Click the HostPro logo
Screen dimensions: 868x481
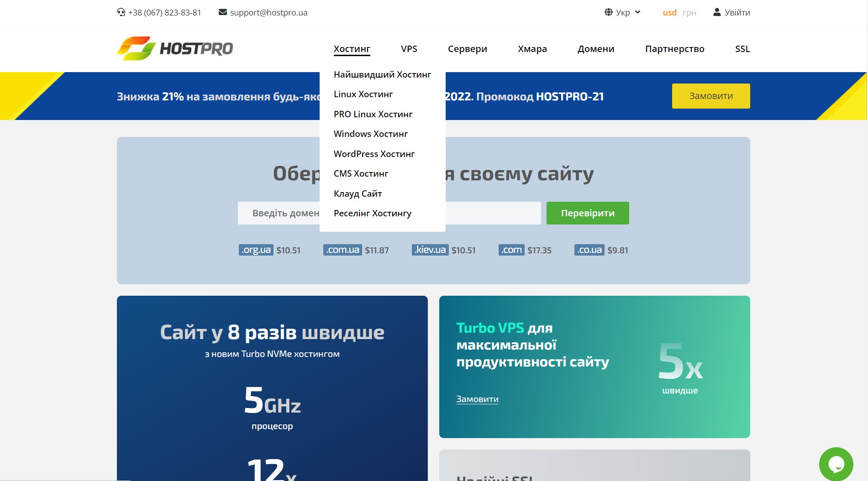[x=175, y=48]
